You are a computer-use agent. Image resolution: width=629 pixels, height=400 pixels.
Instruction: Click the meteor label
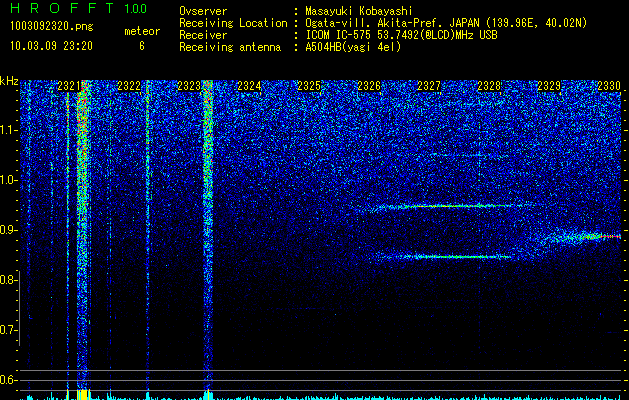142,31
